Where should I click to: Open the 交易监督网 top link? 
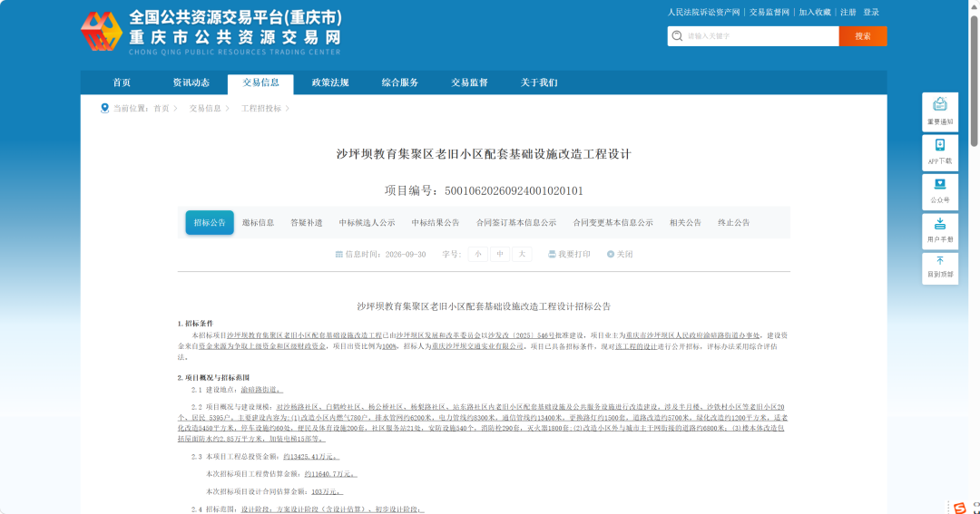click(x=769, y=13)
